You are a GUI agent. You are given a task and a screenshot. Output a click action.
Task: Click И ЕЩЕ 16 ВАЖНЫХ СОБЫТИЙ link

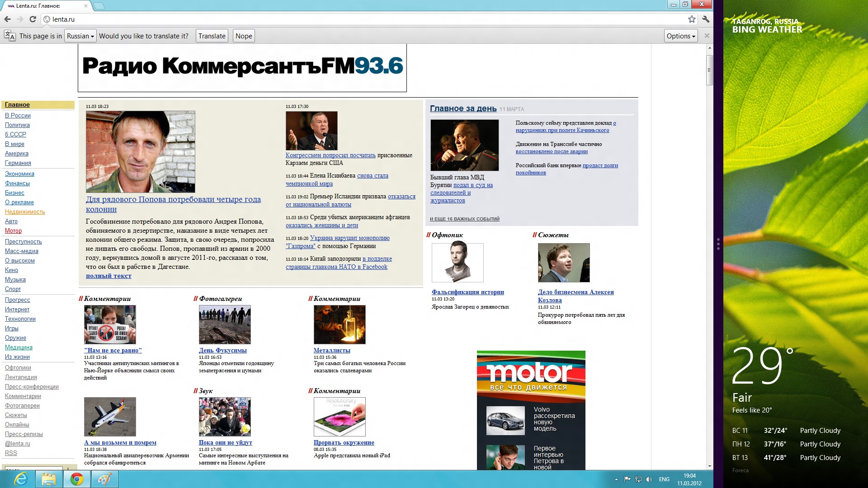(464, 219)
